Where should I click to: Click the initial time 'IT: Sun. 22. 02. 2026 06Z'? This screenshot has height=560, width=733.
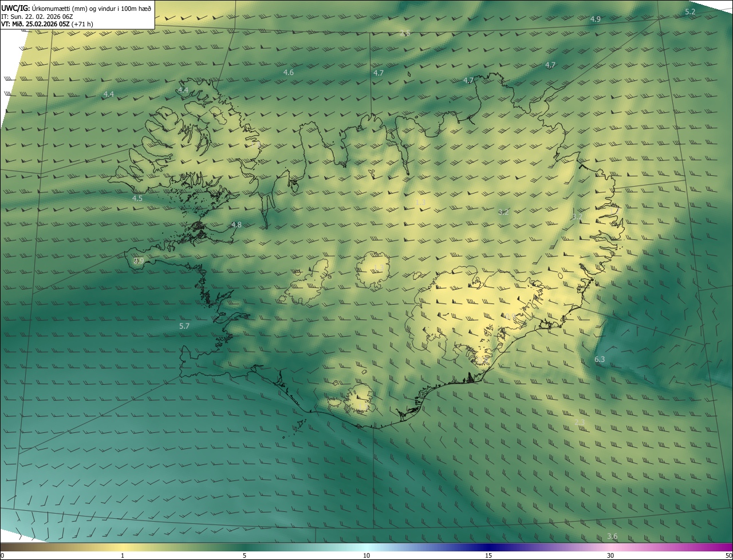click(37, 16)
